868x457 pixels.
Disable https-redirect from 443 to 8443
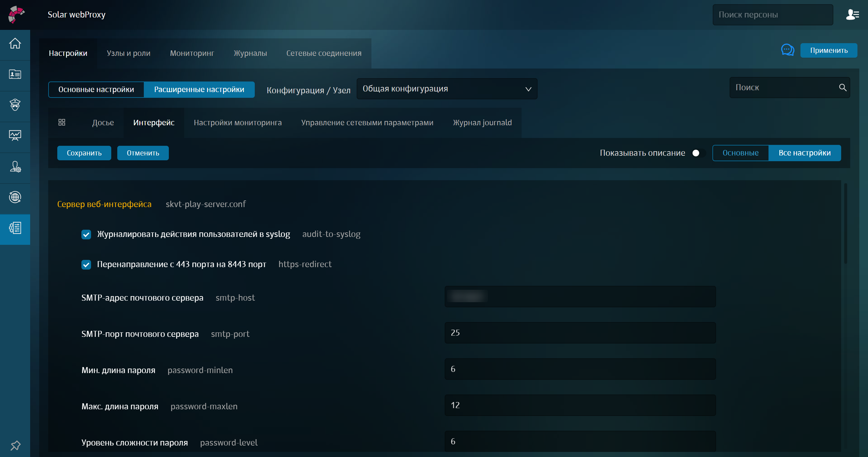point(86,264)
